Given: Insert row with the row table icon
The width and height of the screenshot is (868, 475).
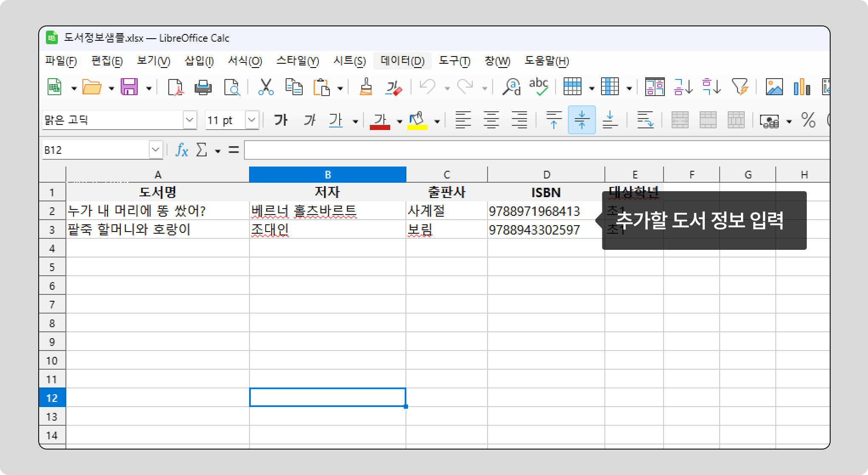Looking at the screenshot, I should [573, 88].
